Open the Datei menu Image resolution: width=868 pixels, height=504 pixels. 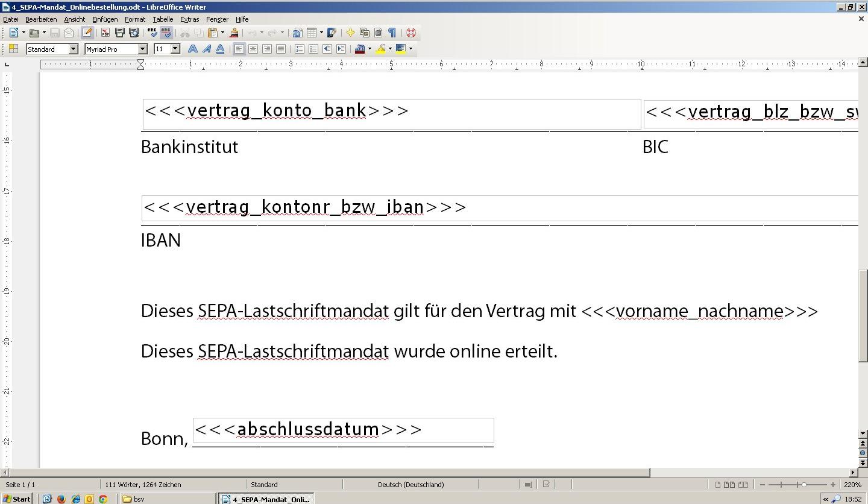pos(11,19)
